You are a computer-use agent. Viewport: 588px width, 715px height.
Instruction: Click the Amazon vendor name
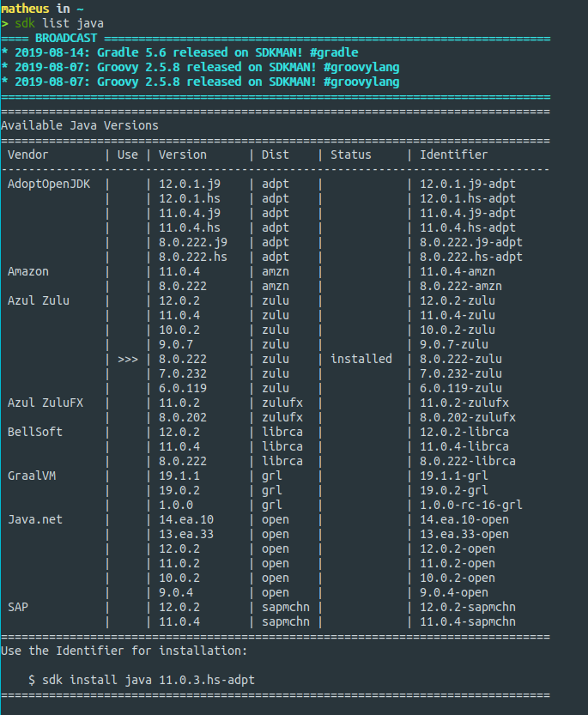(27, 271)
